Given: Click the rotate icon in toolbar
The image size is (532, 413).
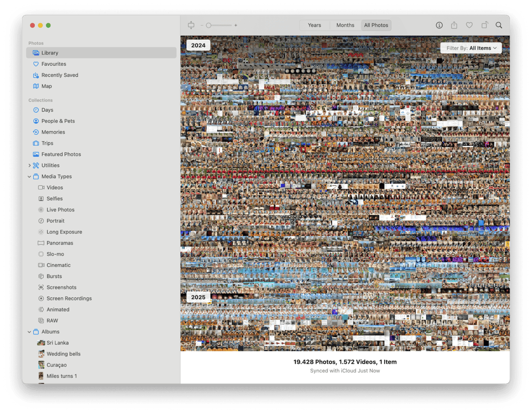Looking at the screenshot, I should click(484, 25).
